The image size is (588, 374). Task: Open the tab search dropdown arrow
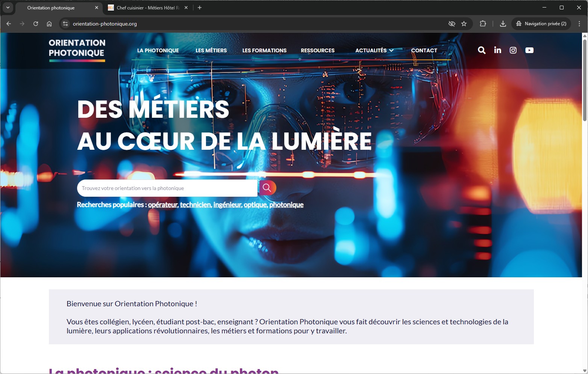(8, 8)
